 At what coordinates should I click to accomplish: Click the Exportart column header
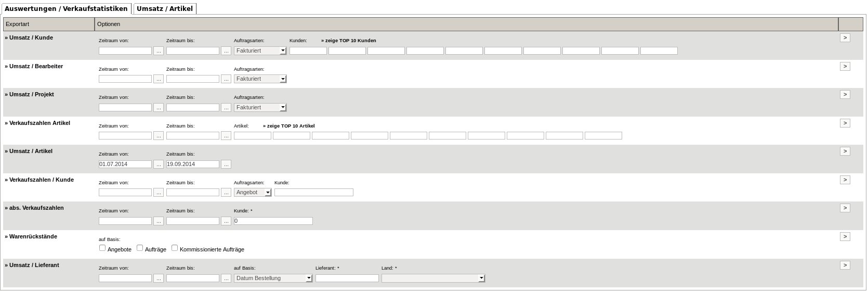49,24
